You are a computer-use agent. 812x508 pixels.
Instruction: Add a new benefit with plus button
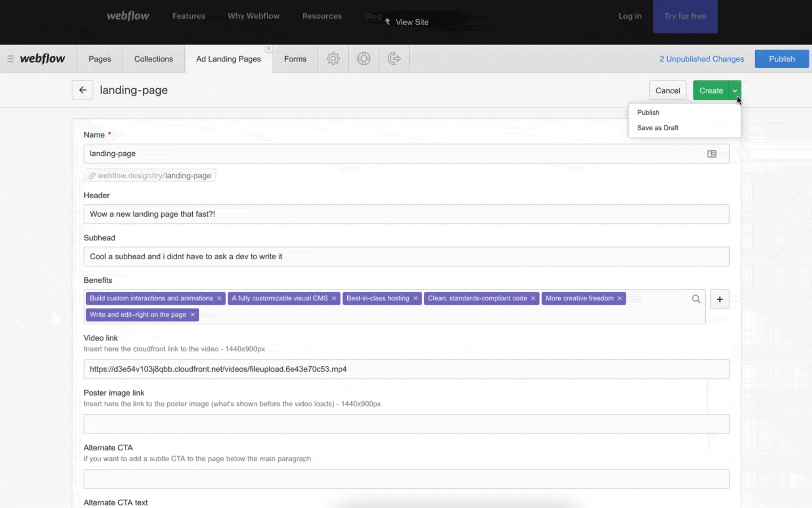pos(720,299)
